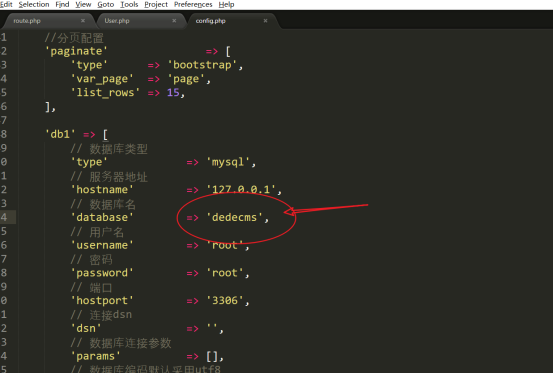Click the 'var_page' key
The image size is (553, 373).
coord(102,79)
